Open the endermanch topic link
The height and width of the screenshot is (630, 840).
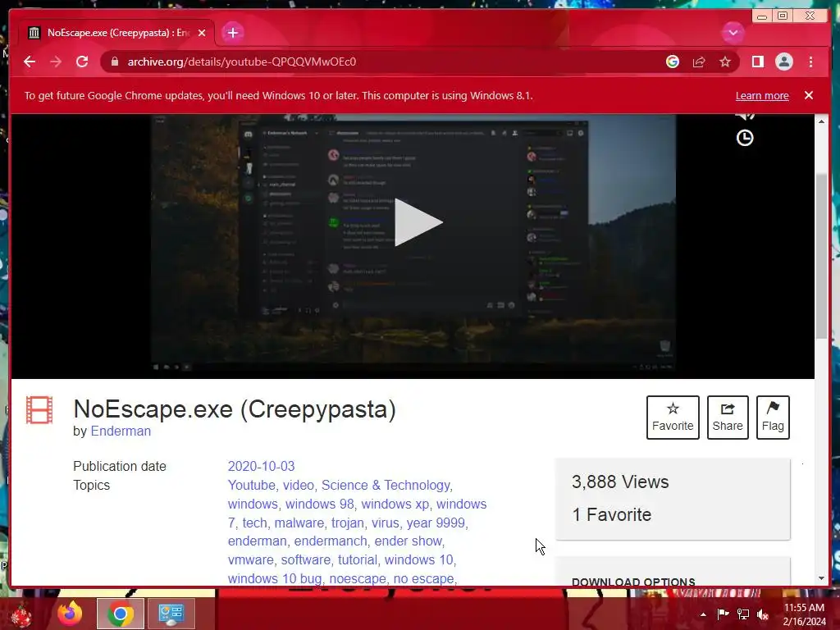[331, 541]
